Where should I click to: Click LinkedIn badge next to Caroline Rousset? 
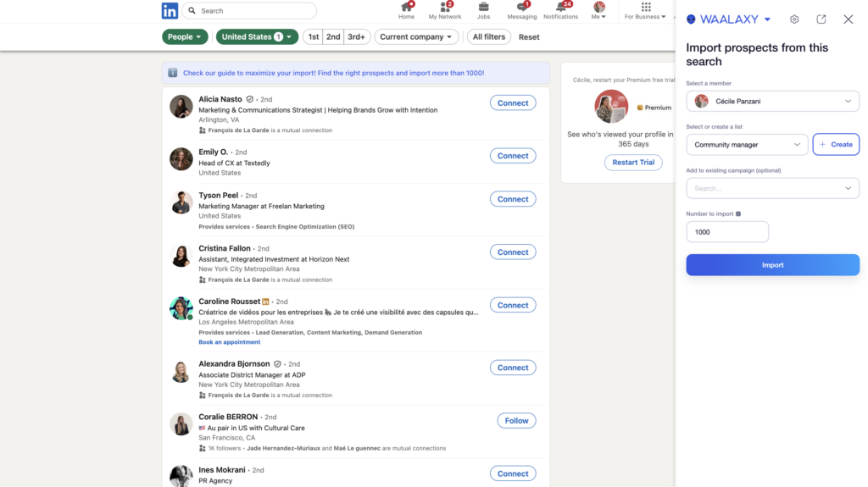coord(265,302)
